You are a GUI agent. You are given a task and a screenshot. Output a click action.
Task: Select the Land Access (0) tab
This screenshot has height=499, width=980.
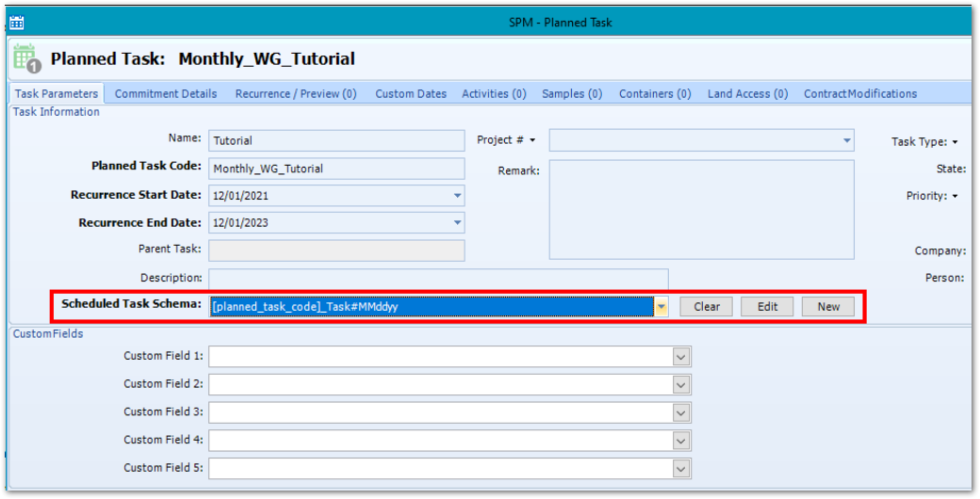click(x=747, y=93)
